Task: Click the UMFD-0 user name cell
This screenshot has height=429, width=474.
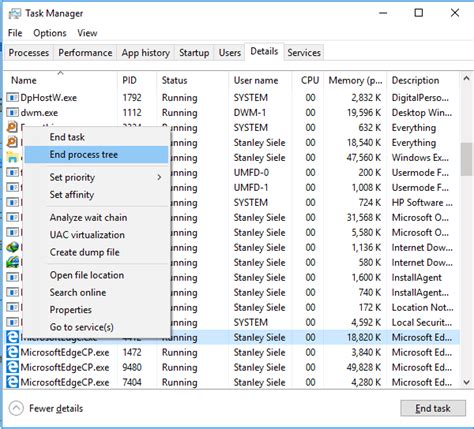Action: 251,173
